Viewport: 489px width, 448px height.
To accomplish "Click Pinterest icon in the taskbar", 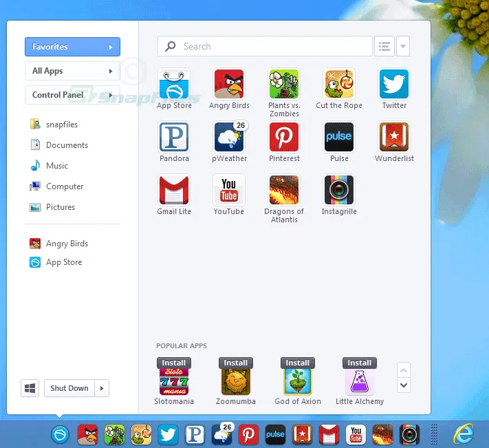I will [248, 434].
